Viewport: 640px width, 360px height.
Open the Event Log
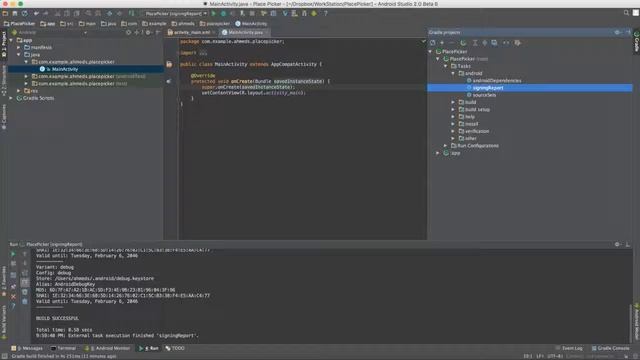(x=569, y=348)
